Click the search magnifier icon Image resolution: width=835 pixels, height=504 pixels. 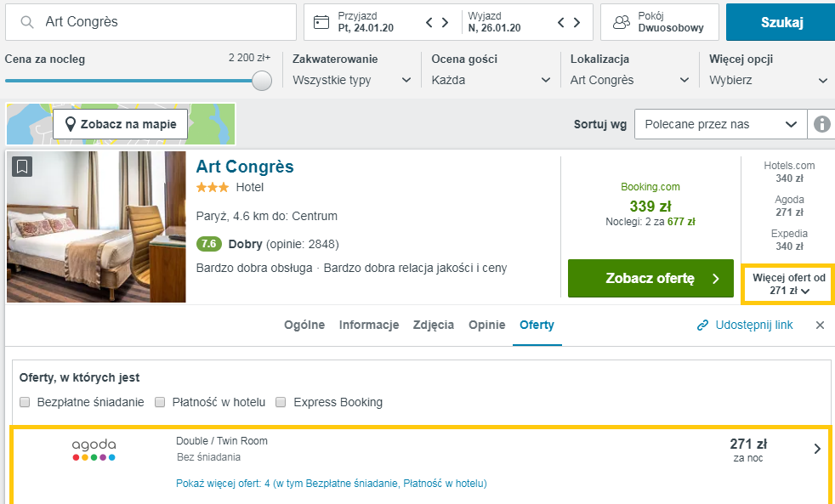point(27,22)
